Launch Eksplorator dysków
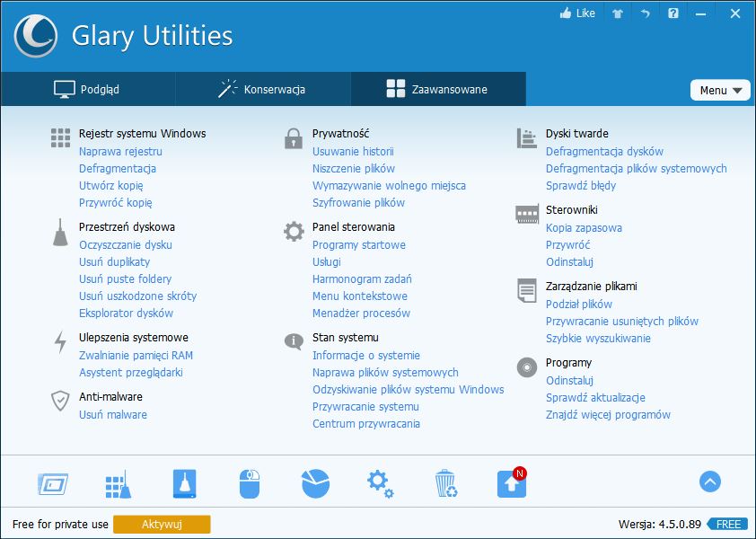 tap(126, 314)
